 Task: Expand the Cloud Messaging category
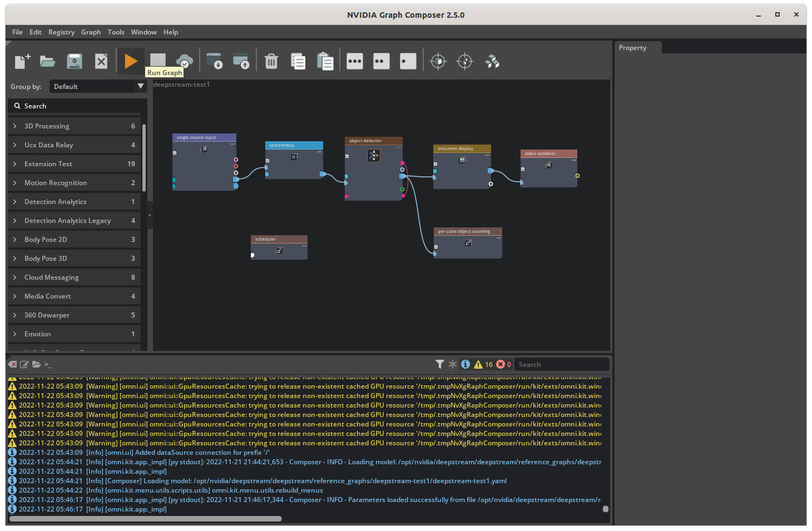74,277
